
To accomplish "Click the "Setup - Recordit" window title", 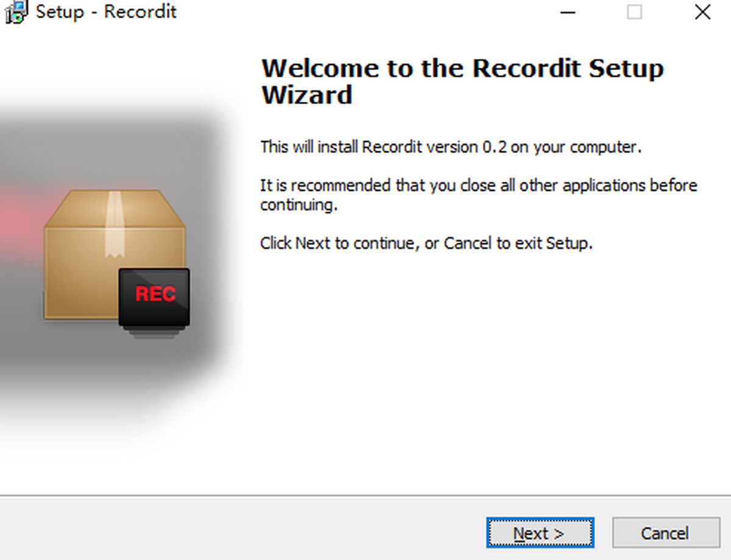I will coord(106,12).
